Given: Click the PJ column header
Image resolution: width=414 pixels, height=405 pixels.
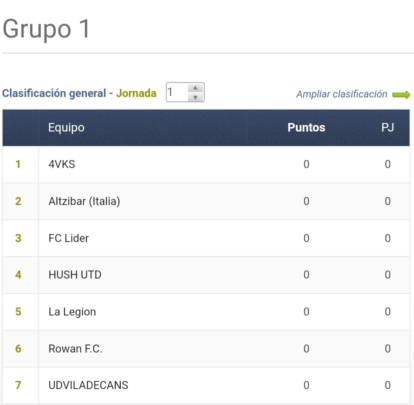Looking at the screenshot, I should (x=388, y=128).
